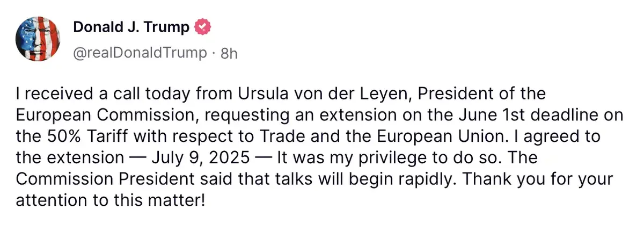The height and width of the screenshot is (238, 644).
Task: Click "requesting an extension" phrase
Action: tap(277, 116)
